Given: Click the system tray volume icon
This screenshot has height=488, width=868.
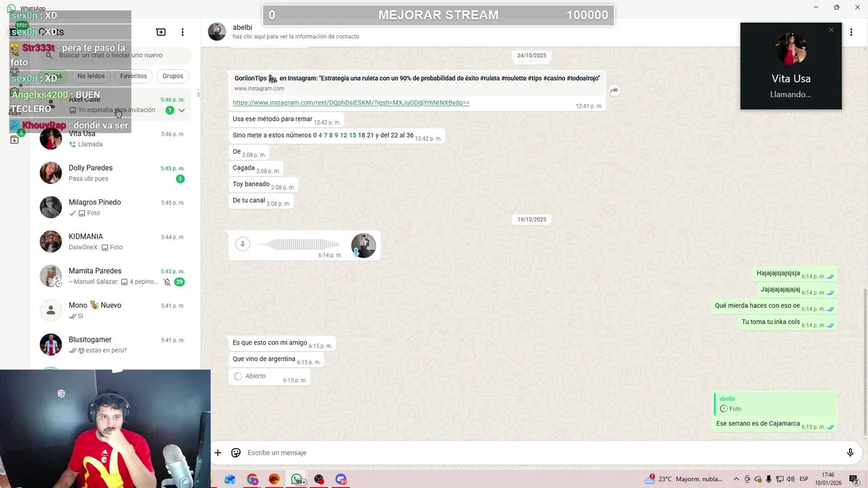Looking at the screenshot, I should (x=790, y=479).
